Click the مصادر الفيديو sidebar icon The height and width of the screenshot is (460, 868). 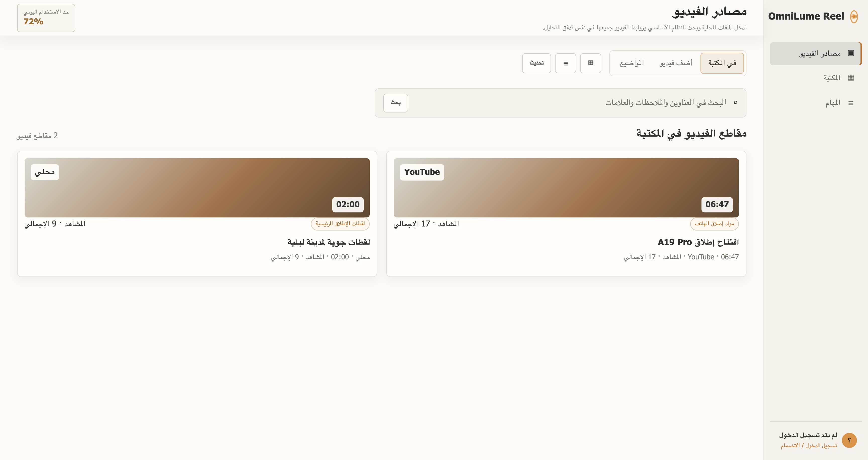tap(851, 53)
